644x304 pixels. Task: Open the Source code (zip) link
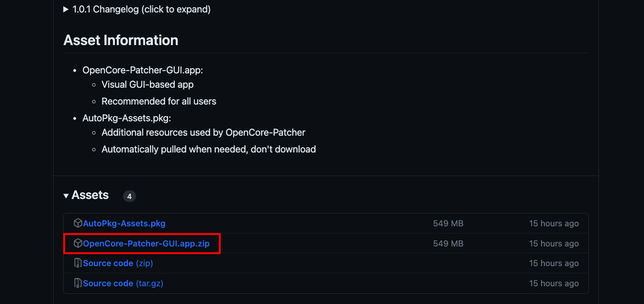coord(118,263)
